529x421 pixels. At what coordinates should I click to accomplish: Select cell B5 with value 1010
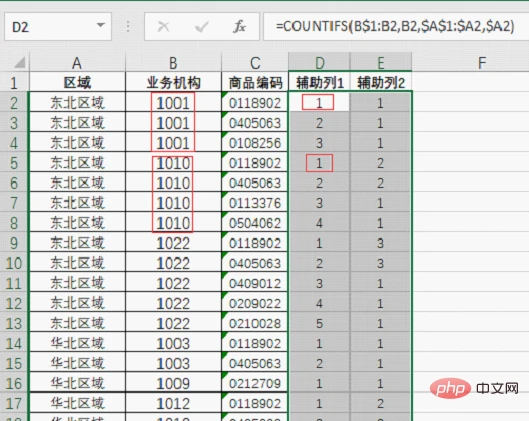173,163
